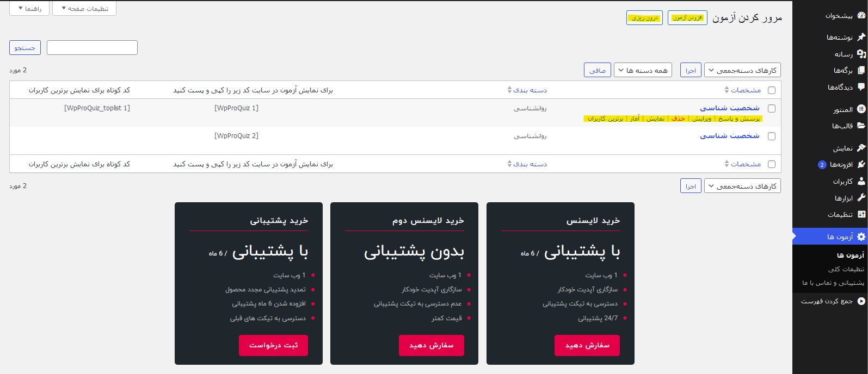Viewport: 868px width, 374px height.
Task: Click the Tools (ابزارها) wrench icon
Action: tap(861, 198)
